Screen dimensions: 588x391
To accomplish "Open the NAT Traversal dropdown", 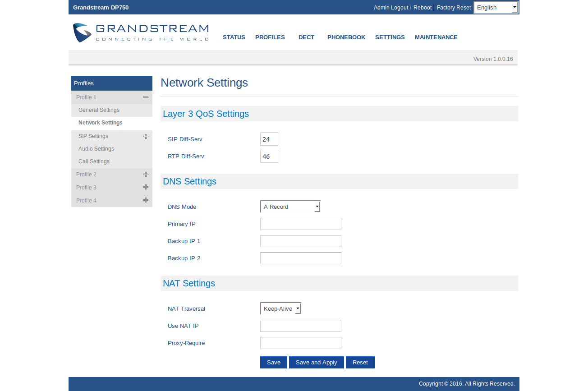I will [x=280, y=309].
